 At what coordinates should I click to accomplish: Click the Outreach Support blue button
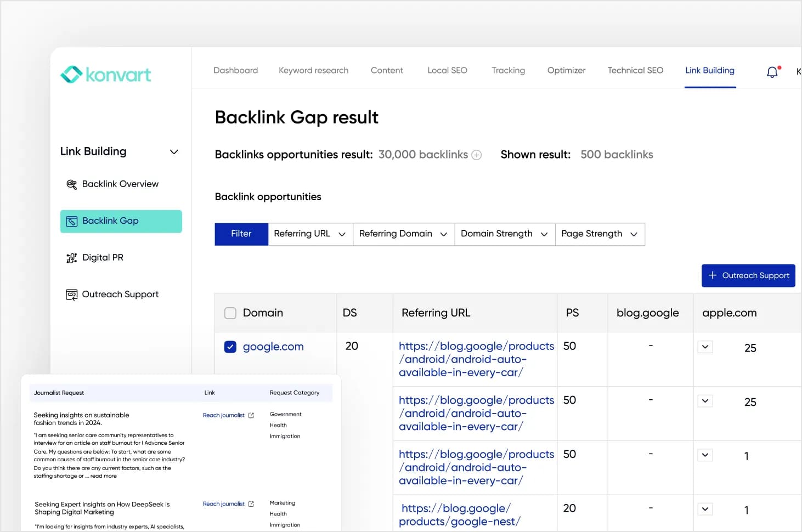748,275
